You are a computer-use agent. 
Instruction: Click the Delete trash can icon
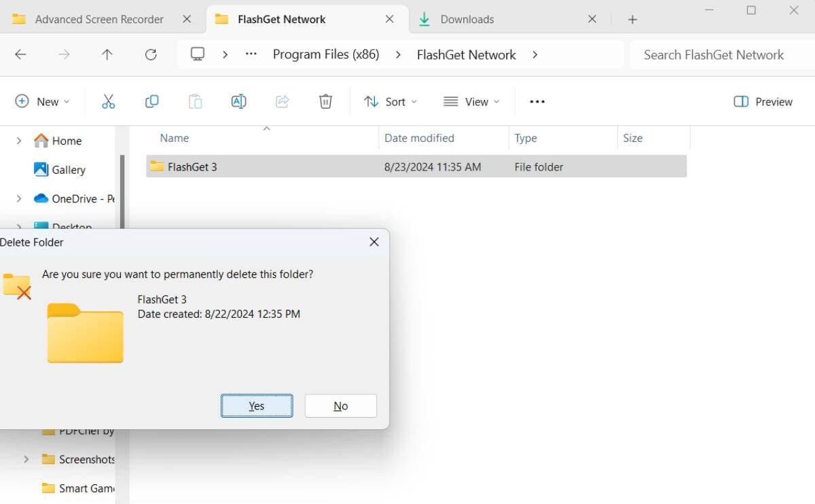point(325,102)
